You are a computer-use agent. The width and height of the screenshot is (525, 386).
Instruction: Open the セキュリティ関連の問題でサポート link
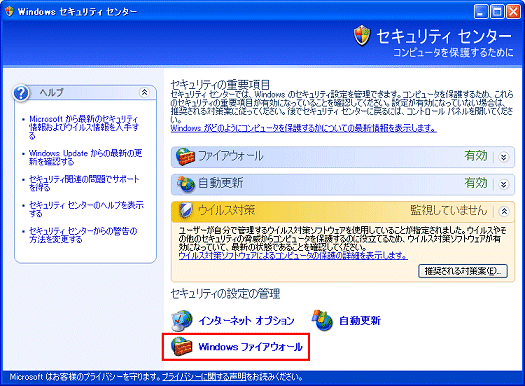pyautogui.click(x=84, y=183)
